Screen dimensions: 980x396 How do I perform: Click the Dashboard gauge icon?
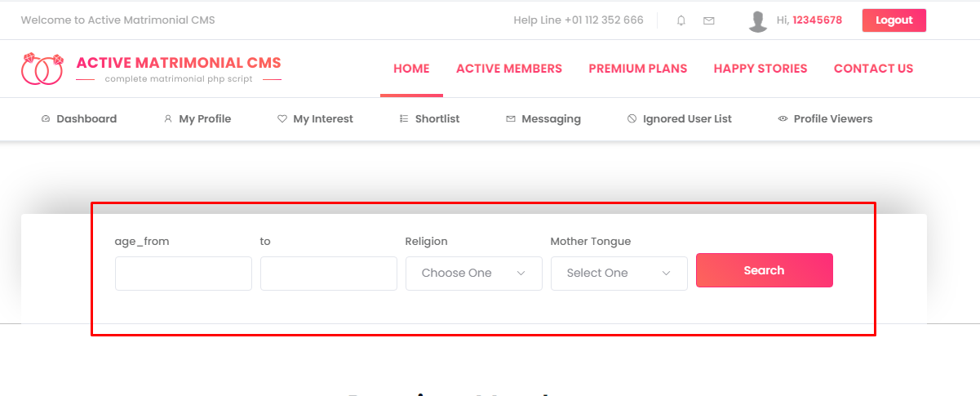pyautogui.click(x=46, y=118)
